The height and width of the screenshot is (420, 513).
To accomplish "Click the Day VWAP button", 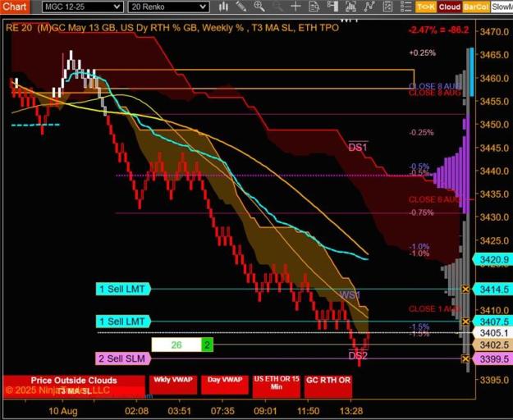I will [225, 385].
